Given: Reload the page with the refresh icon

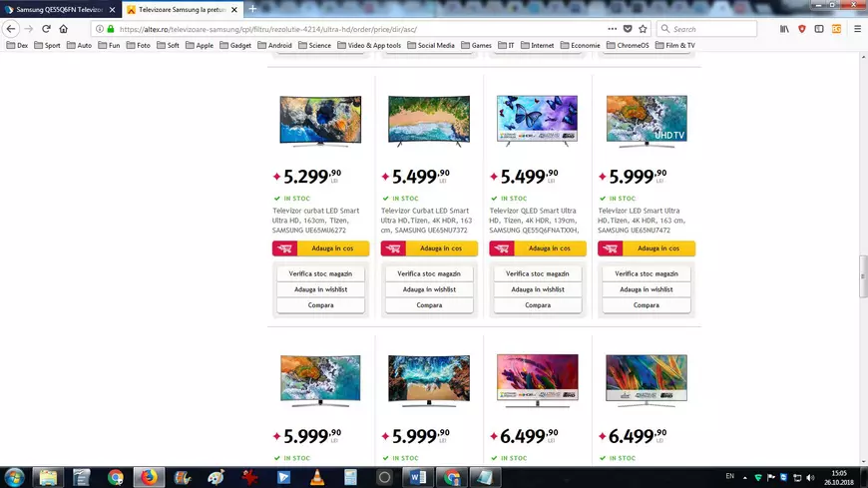Looking at the screenshot, I should pyautogui.click(x=46, y=29).
